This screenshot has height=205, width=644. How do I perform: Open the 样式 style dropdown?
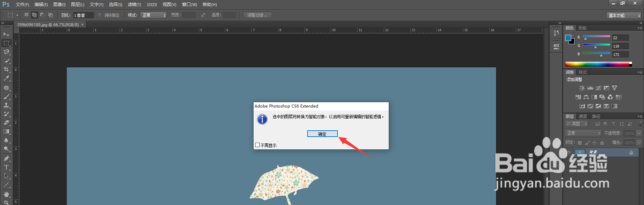click(153, 15)
